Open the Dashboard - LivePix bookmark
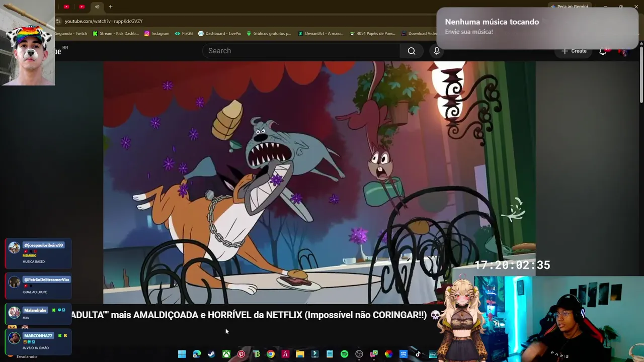The width and height of the screenshot is (644, 362). (219, 34)
